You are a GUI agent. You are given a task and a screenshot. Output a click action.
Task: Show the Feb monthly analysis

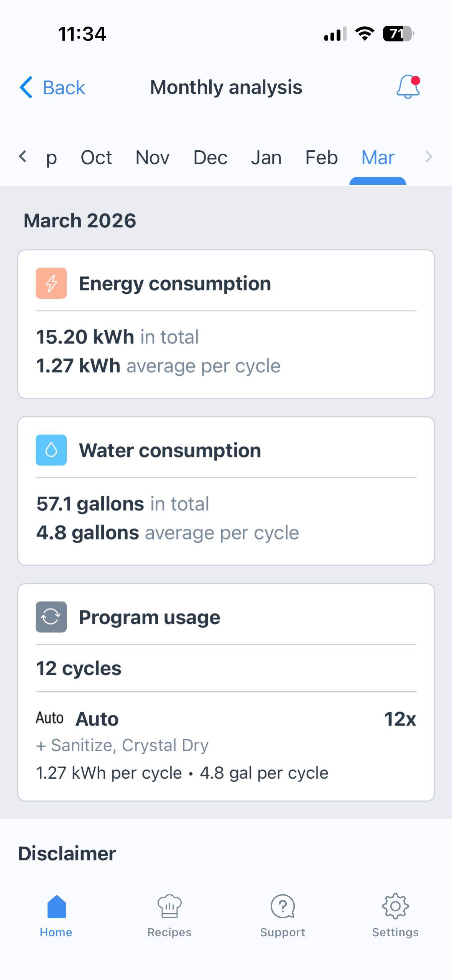(322, 158)
